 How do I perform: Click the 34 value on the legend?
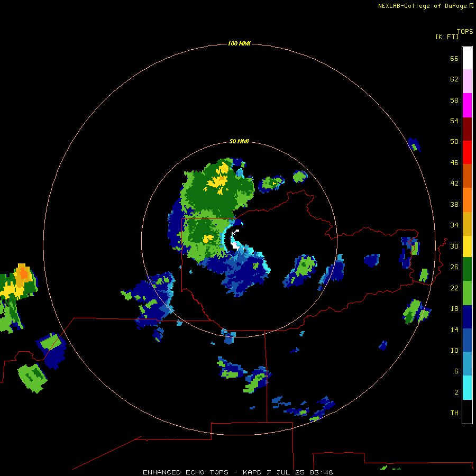454,225
